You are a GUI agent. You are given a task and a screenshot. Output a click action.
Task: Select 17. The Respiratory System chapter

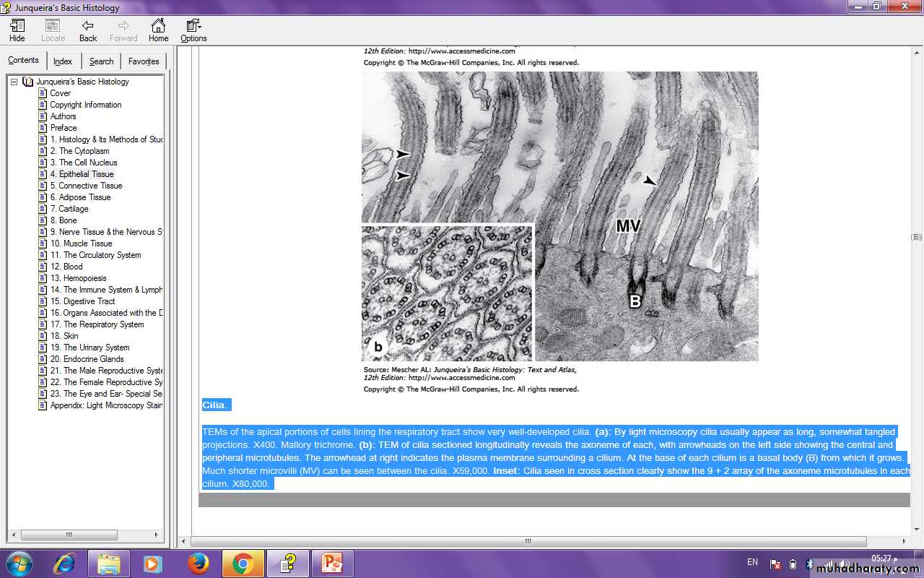pyautogui.click(x=97, y=324)
